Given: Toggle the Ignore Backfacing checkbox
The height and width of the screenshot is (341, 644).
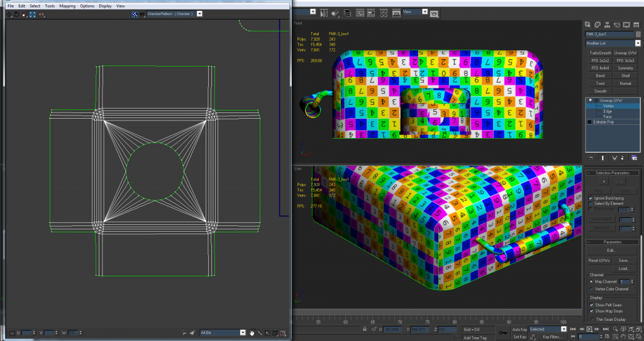Looking at the screenshot, I should 590,198.
